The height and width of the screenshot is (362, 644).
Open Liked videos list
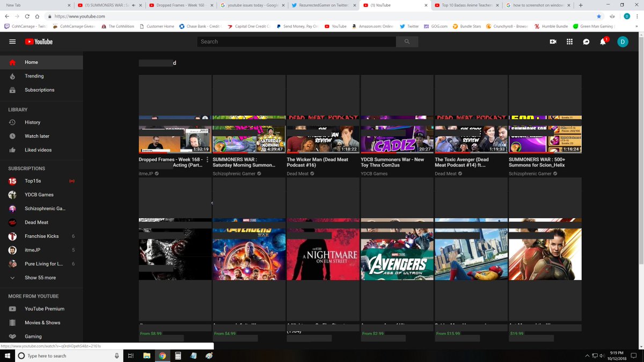click(x=41, y=150)
